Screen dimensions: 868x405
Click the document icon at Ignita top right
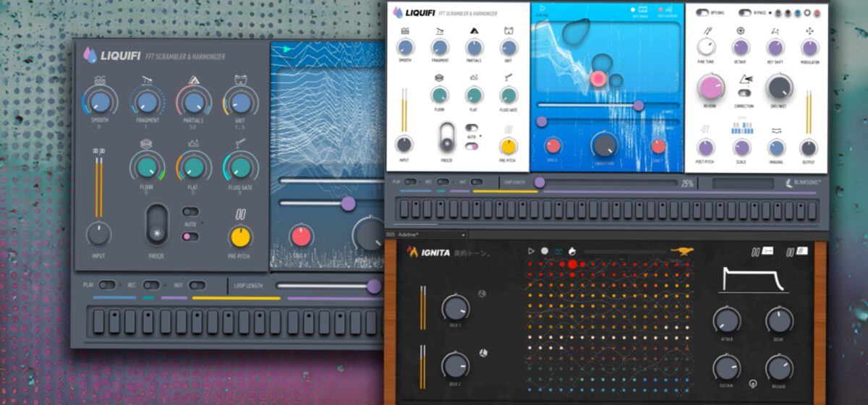802,251
